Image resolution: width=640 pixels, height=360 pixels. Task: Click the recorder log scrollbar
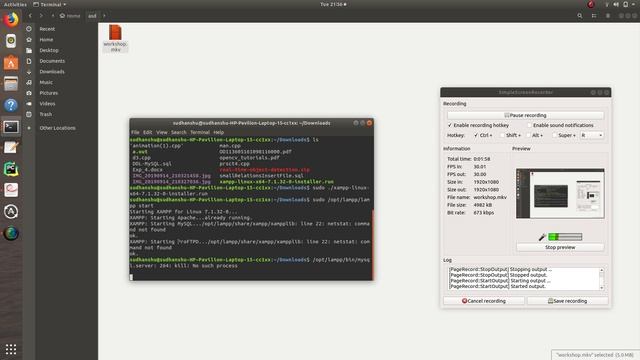(601, 279)
